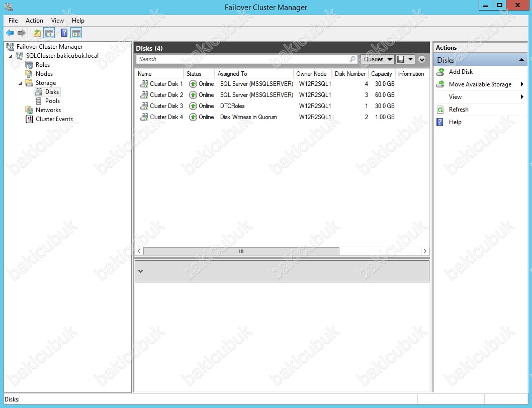
Task: Click 'DTCRoles' assigned-to cell
Action: (232, 106)
